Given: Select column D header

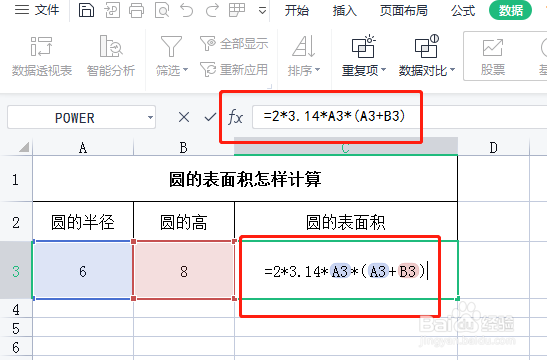Looking at the screenshot, I should (x=493, y=148).
